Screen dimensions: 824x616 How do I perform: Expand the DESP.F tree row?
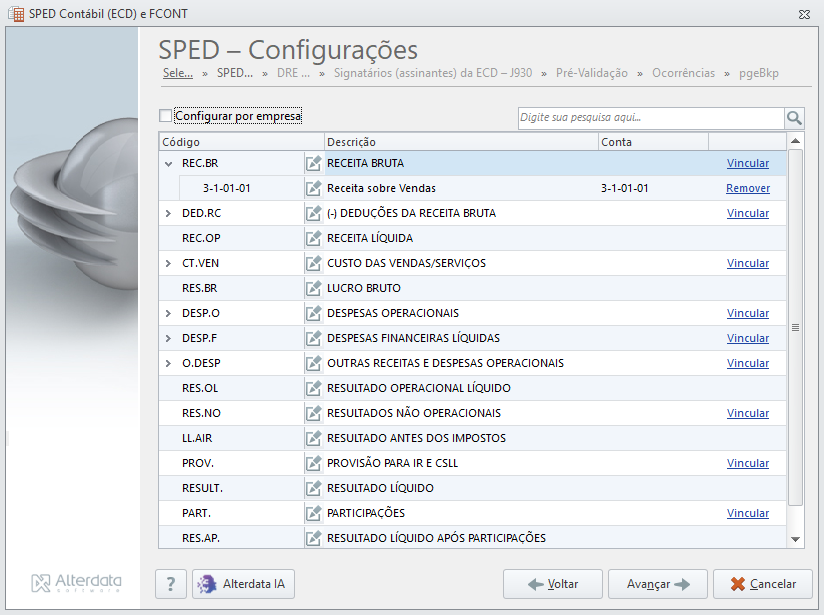168,338
